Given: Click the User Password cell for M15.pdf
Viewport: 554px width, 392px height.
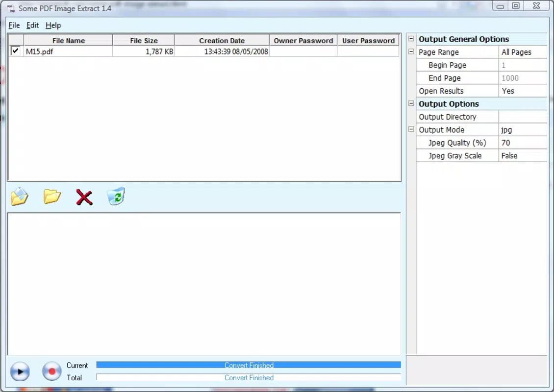Looking at the screenshot, I should pos(368,51).
